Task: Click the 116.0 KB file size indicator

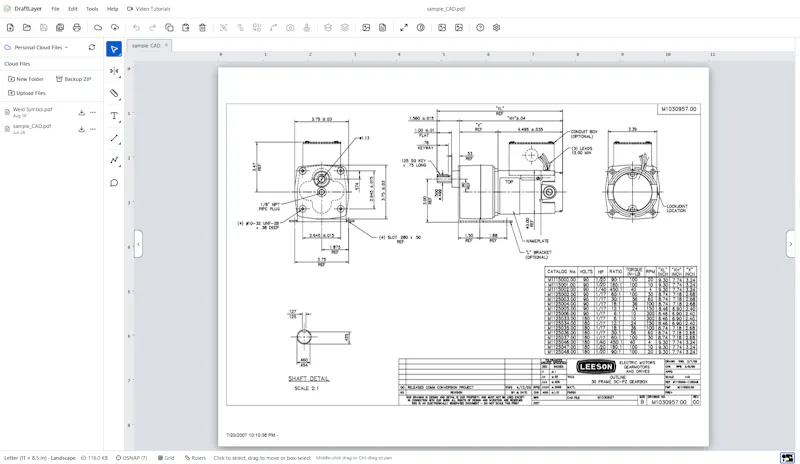Action: point(94,458)
